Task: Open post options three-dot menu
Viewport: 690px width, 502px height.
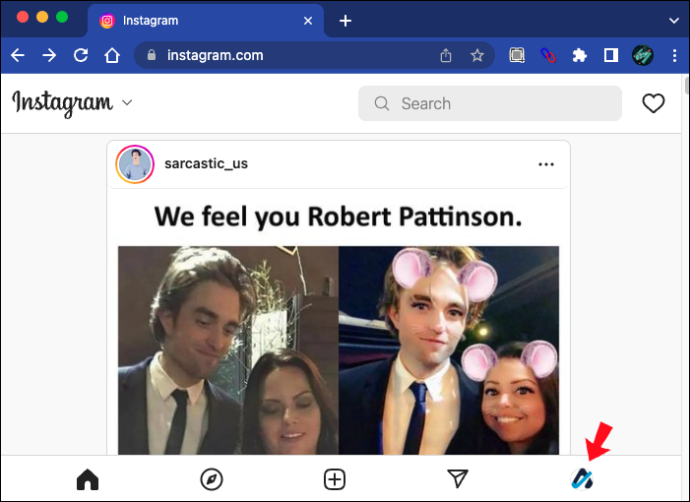Action: [x=546, y=165]
